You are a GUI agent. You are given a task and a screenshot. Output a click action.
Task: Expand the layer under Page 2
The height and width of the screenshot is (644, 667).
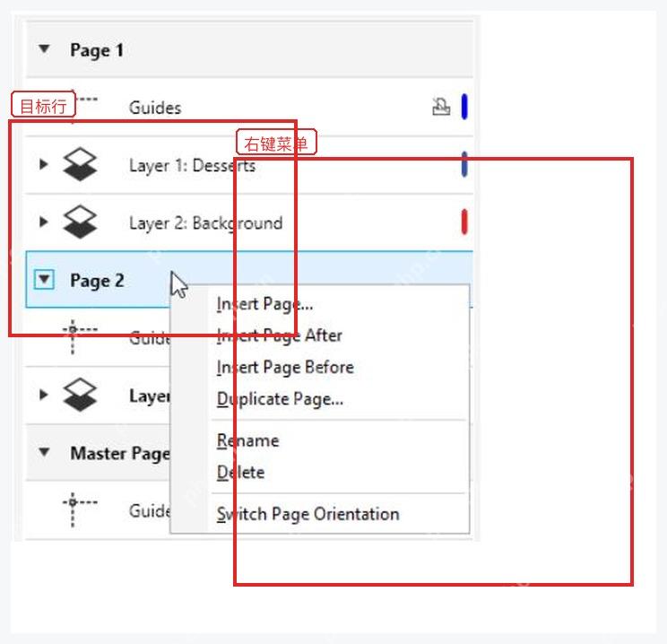[43, 395]
